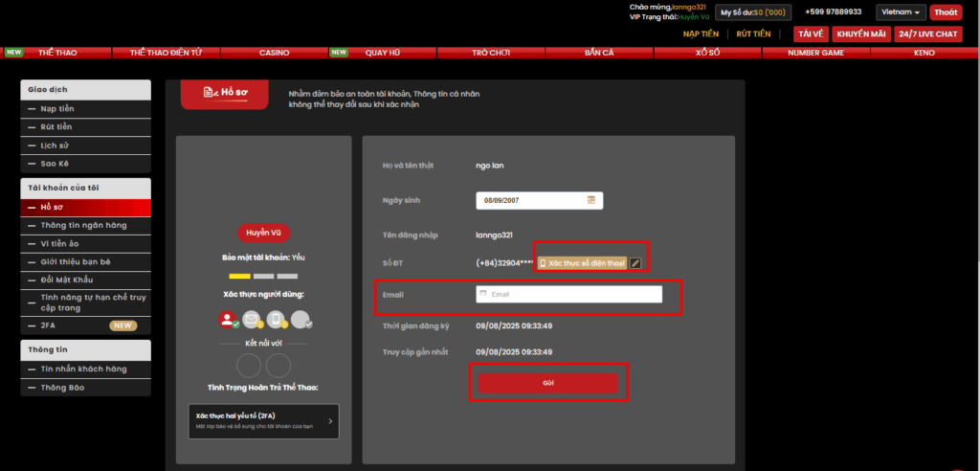Select Sao Kê in sidebar
This screenshot has height=471, width=980.
[85, 164]
